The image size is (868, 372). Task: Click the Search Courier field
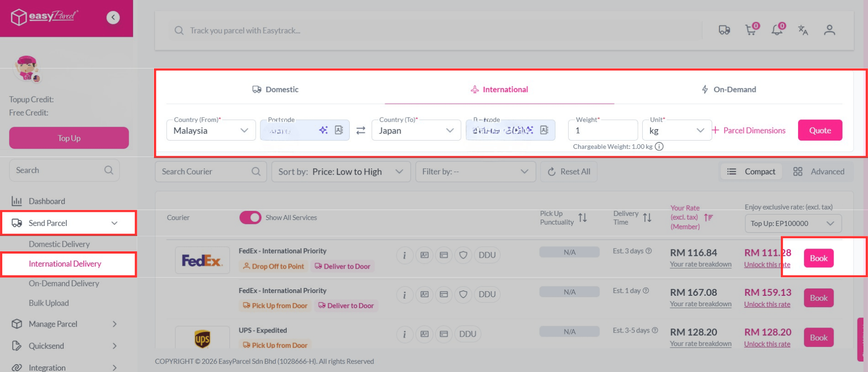point(204,171)
